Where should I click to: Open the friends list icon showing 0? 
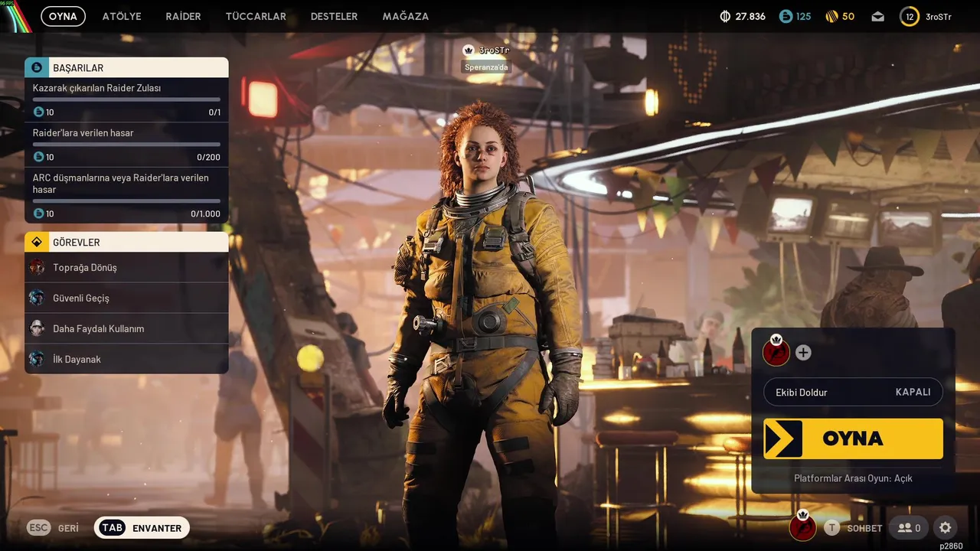tap(909, 528)
